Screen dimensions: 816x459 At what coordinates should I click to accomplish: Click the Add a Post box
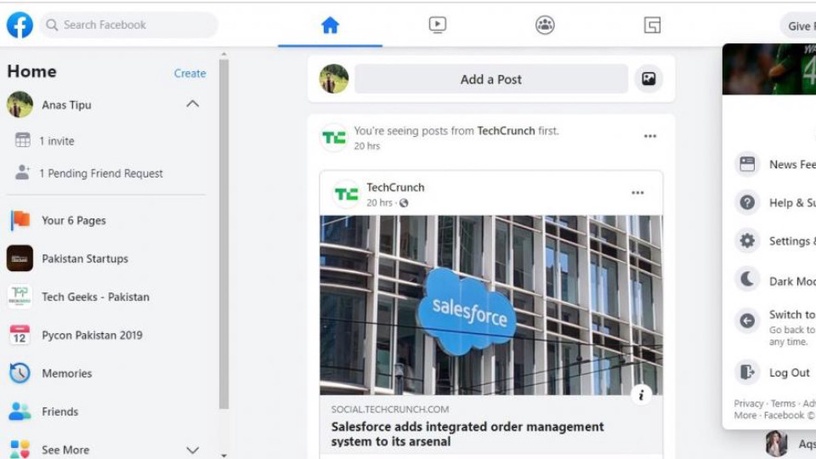point(491,79)
